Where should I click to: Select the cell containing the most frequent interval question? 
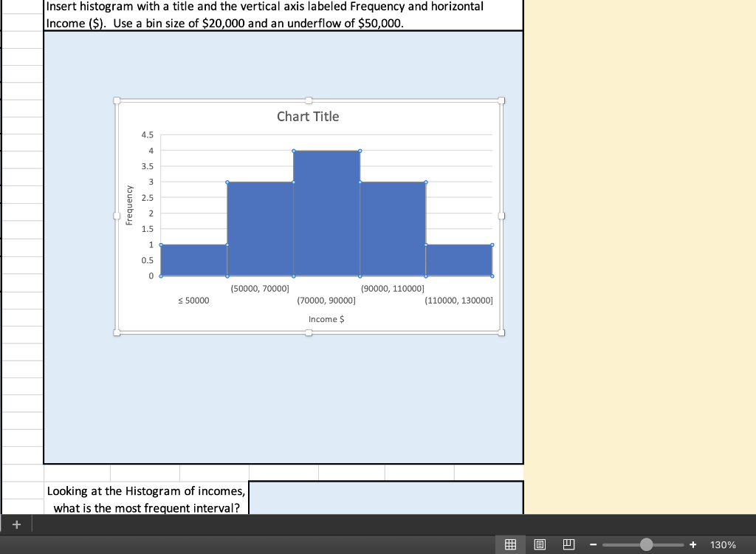[x=146, y=499]
